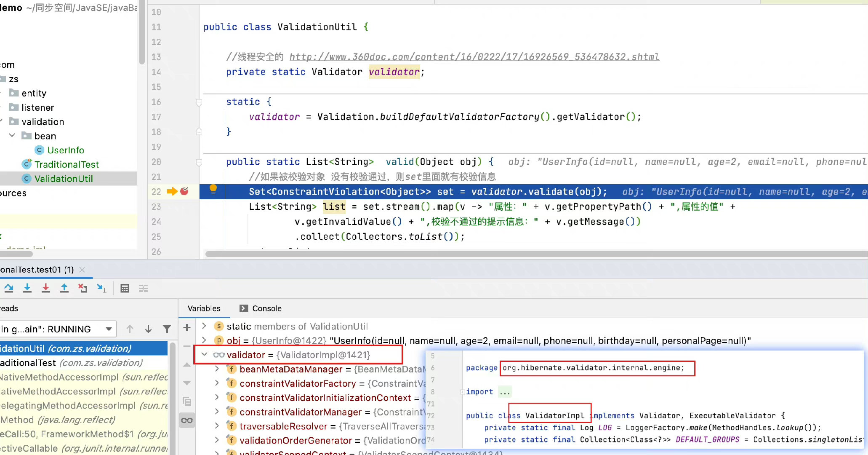Select the Method java.lang.reflect stack frame
This screenshot has height=455, width=868.
(x=84, y=420)
